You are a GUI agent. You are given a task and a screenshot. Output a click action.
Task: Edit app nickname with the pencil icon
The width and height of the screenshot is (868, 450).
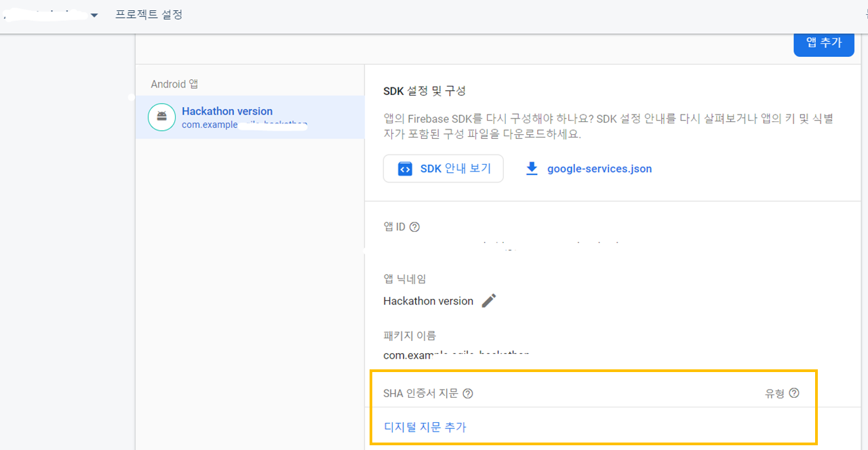tap(489, 301)
